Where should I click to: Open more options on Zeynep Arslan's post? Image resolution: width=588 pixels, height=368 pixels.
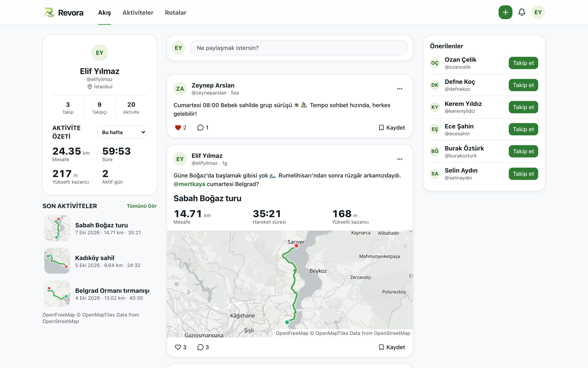click(x=400, y=89)
